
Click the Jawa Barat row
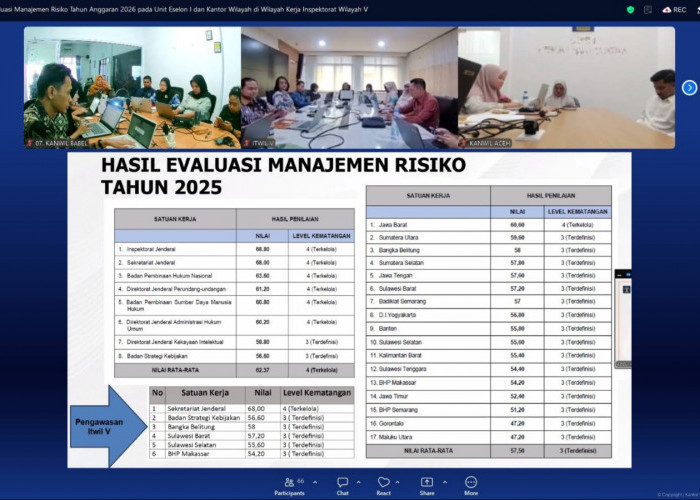coord(489,225)
